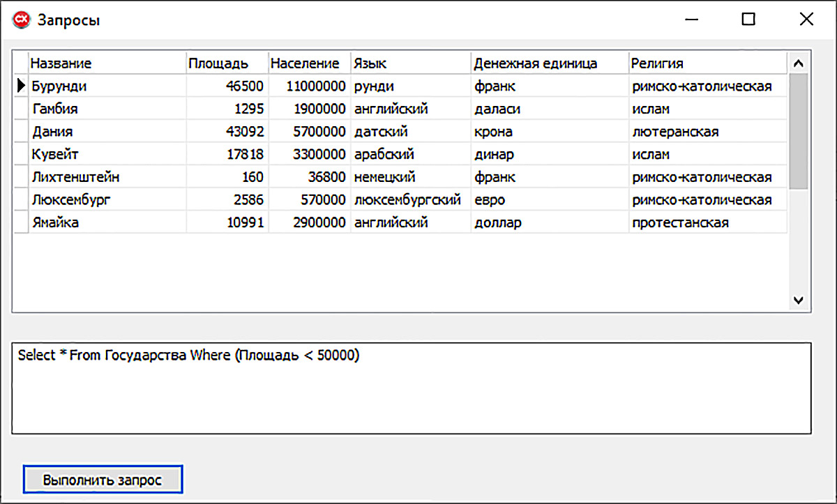
Task: Click scrollbar down arrow of the grid
Action: click(799, 300)
